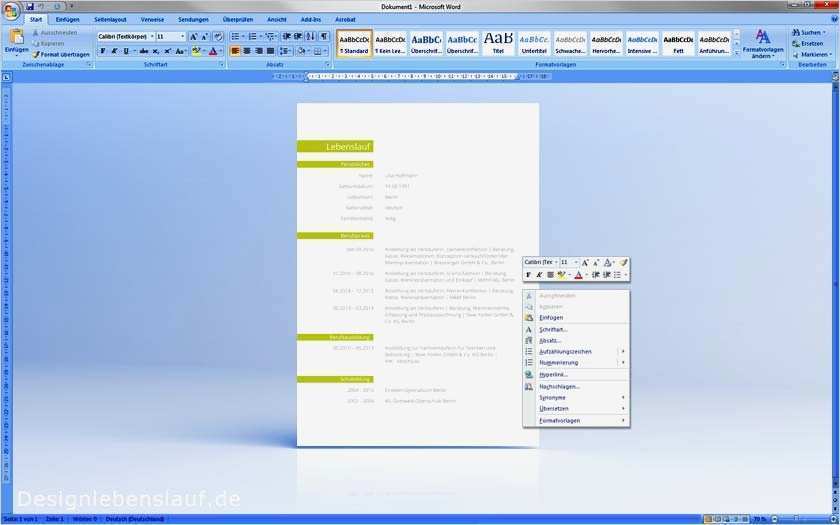This screenshot has height=525, width=840.
Task: Decrease font size with ribbon shrink-font icon
Action: (x=205, y=36)
